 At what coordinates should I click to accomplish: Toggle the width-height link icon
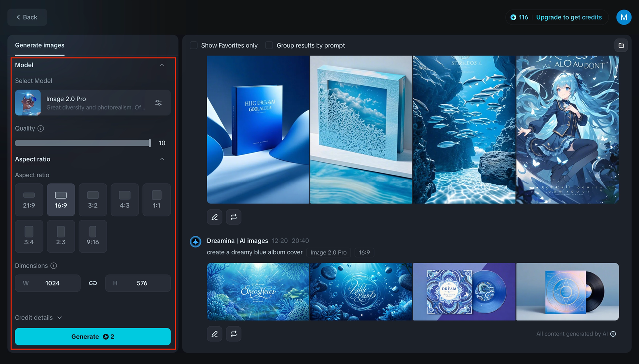tap(93, 283)
